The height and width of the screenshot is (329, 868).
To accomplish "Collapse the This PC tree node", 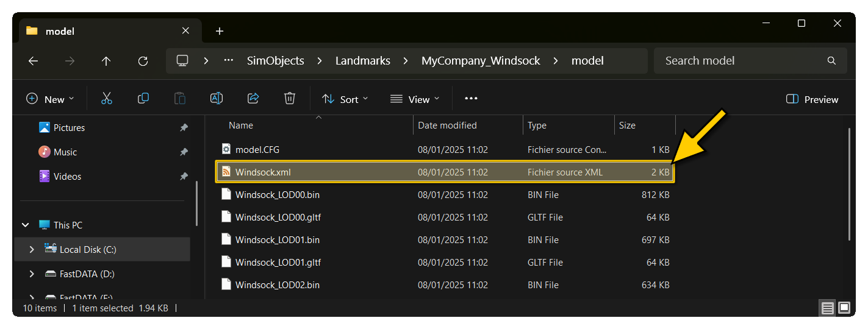I will (25, 225).
